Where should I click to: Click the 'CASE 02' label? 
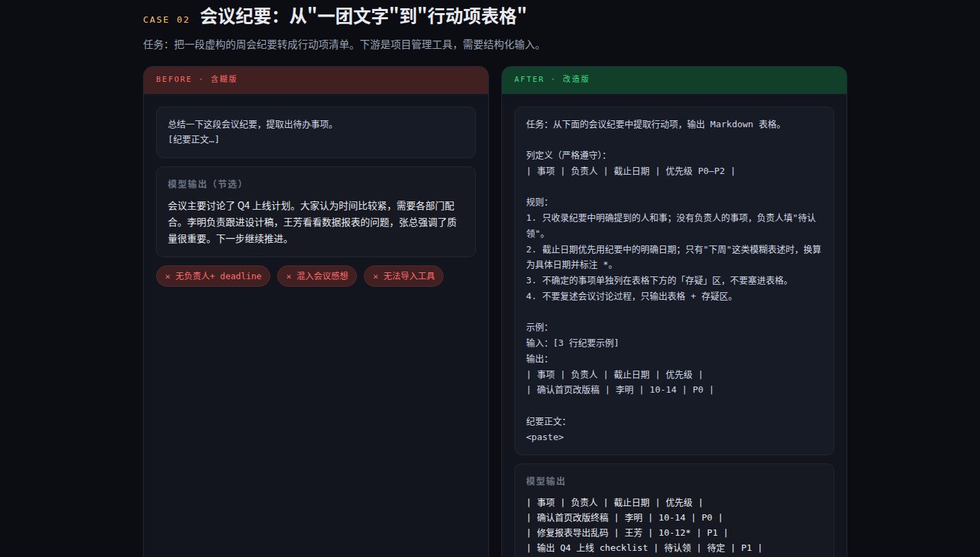166,20
